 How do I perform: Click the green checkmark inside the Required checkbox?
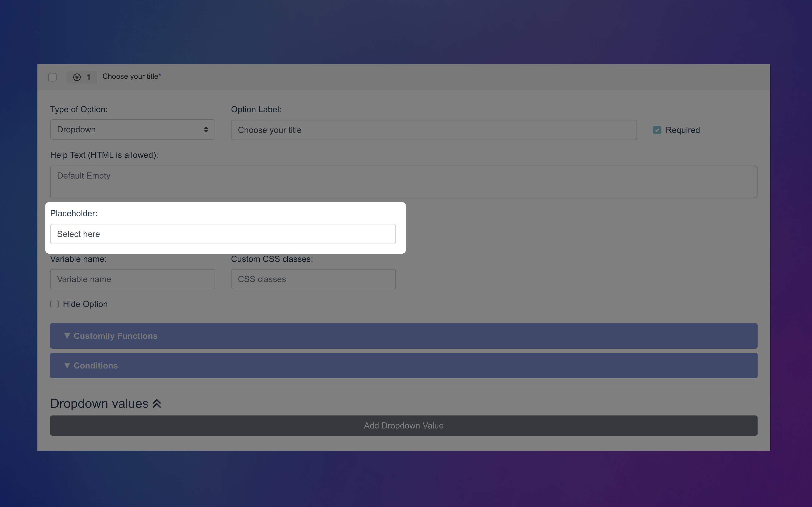point(657,130)
